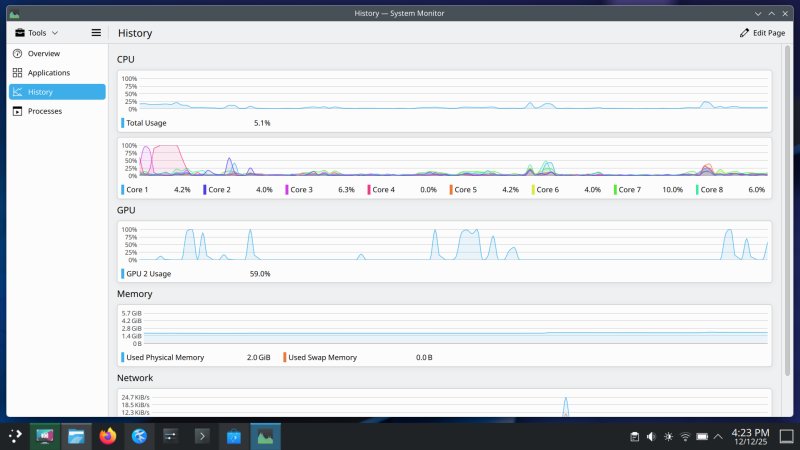Image resolution: width=800 pixels, height=450 pixels.
Task: Open the battery status tray icon
Action: [x=702, y=437]
